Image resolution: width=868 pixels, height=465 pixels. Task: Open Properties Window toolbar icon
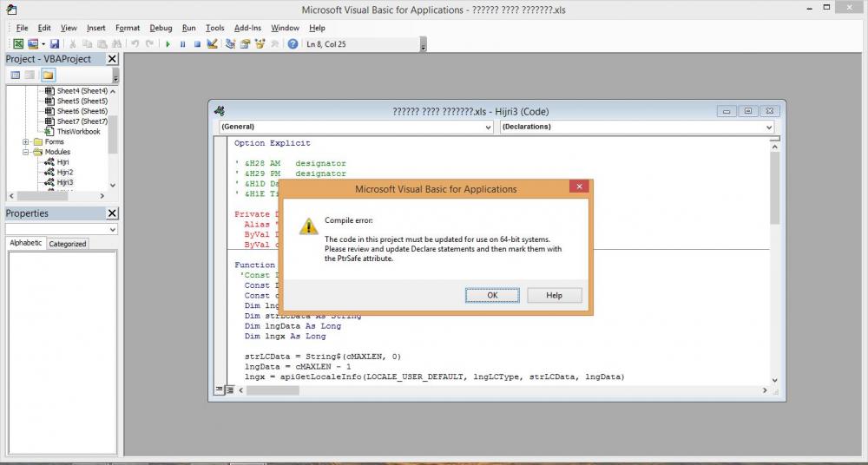point(245,44)
